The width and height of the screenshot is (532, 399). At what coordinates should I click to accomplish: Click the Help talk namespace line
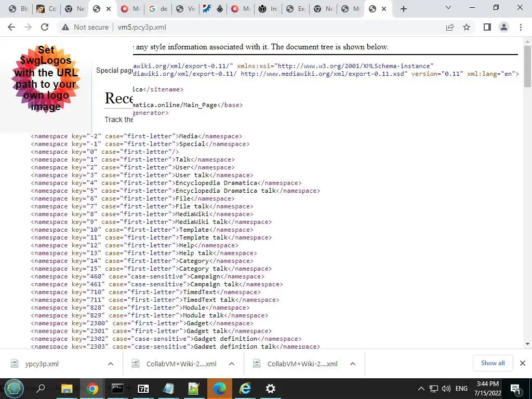pos(144,253)
